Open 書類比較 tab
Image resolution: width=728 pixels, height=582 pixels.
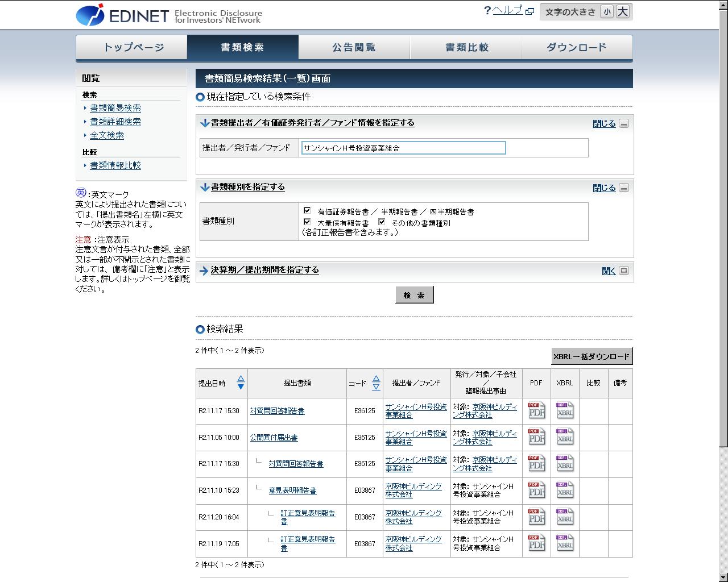click(466, 47)
